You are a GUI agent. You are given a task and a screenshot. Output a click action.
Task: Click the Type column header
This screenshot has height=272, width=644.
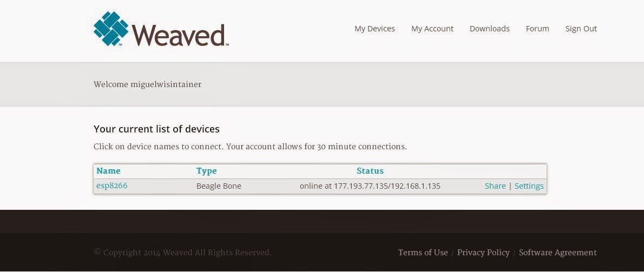[x=207, y=171]
